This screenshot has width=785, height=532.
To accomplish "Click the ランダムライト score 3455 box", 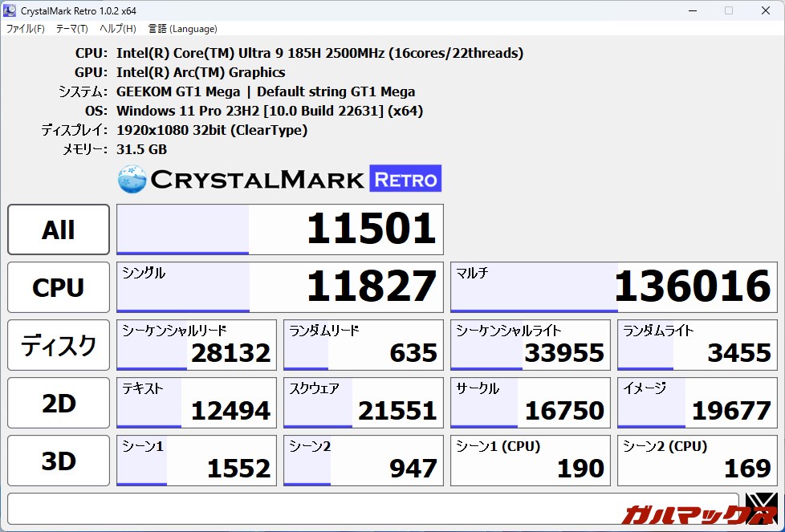I will coord(697,345).
